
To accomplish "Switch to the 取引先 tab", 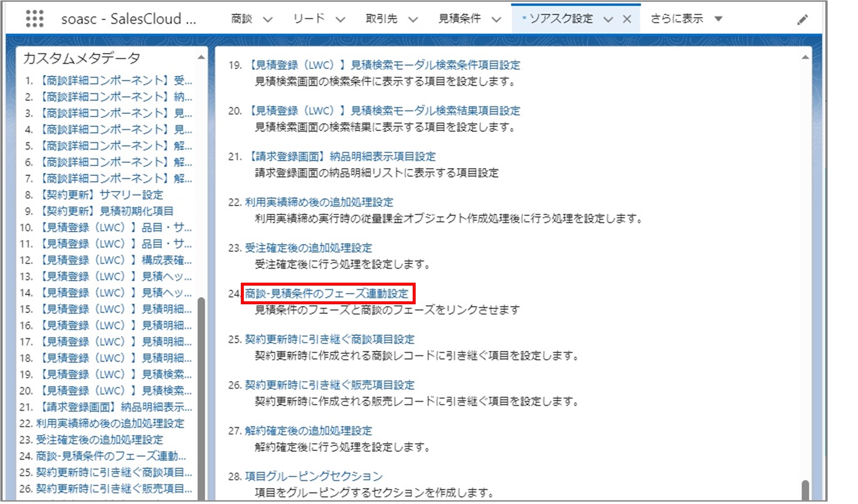I will click(x=381, y=19).
